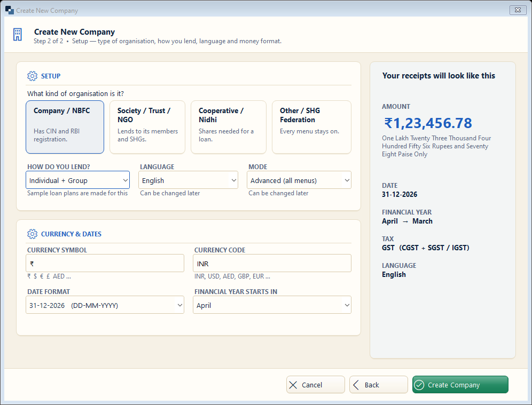The image size is (532, 405).
Task: Click the Currency Code field containing INR
Action: click(272, 263)
